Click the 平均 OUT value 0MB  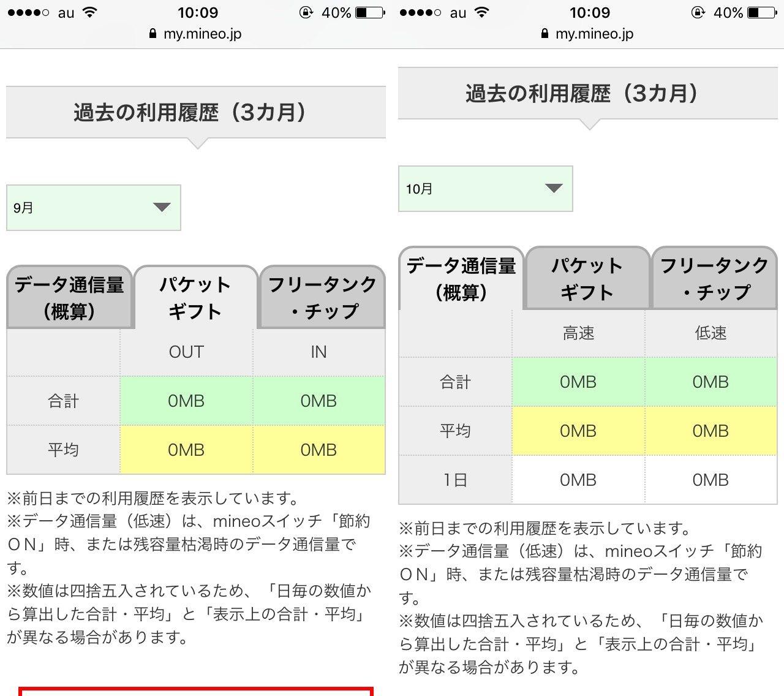[186, 450]
